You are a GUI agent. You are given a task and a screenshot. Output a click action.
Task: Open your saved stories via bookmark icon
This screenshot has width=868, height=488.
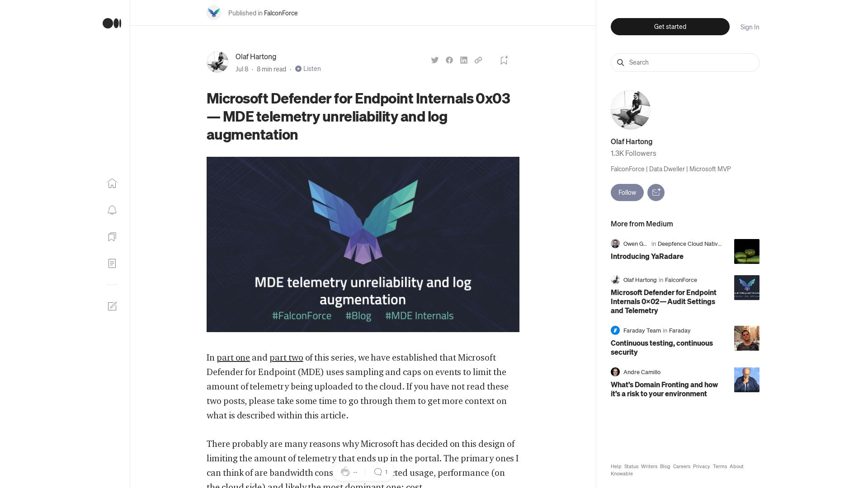click(112, 237)
